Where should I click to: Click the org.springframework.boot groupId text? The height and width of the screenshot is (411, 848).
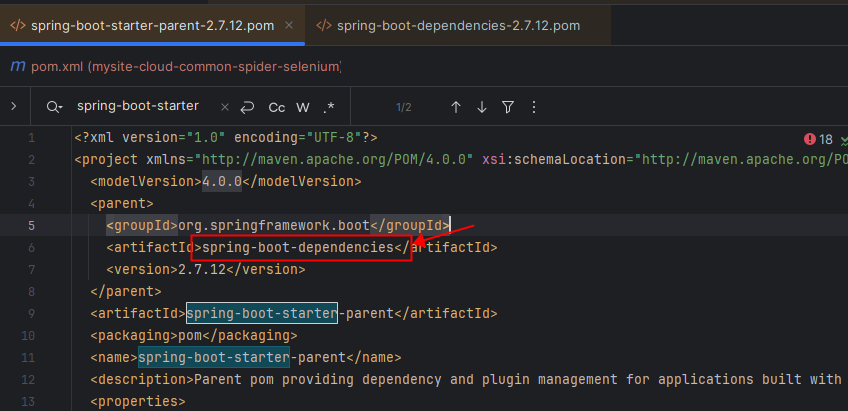[x=274, y=225]
